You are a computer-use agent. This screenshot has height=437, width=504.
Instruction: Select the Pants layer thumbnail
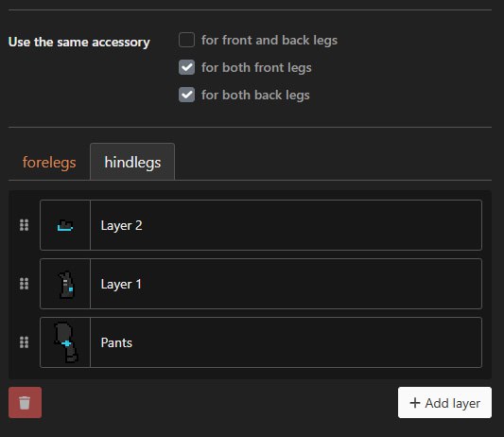click(x=65, y=342)
